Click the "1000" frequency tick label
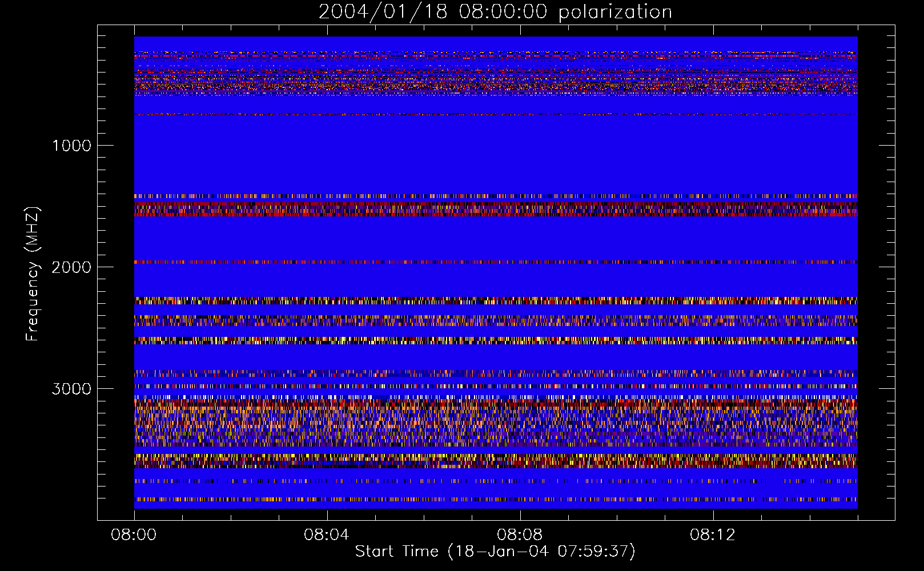 (71, 146)
